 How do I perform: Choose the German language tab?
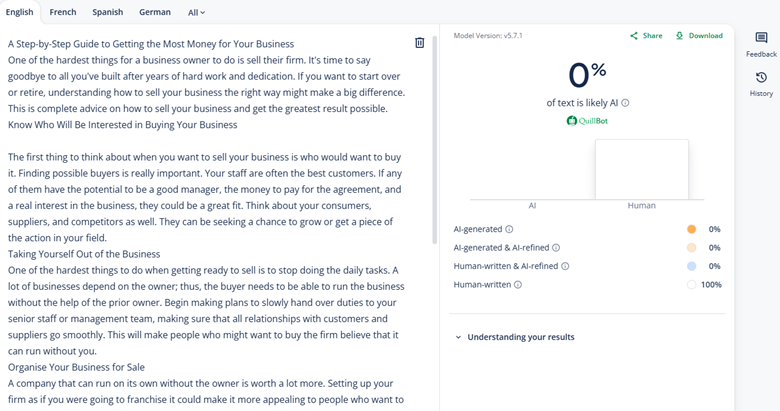155,13
